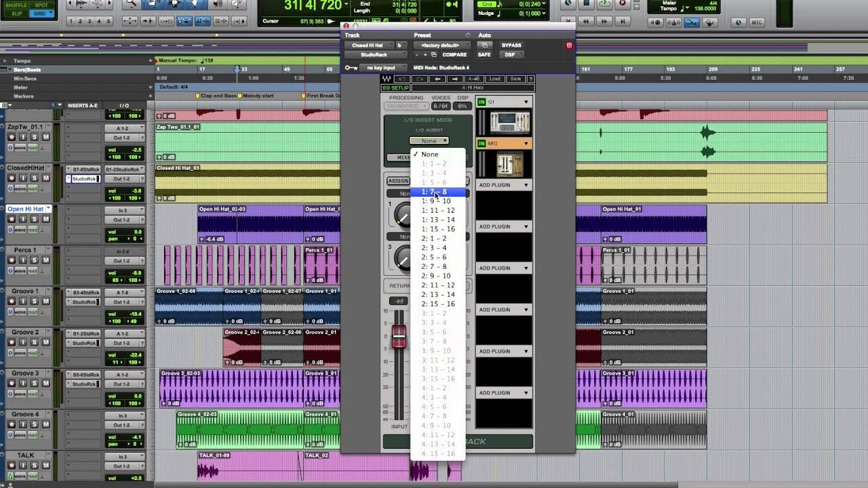Viewport: 868px width, 488px height.
Task: Click the preset copy settings icon
Action: point(434,55)
